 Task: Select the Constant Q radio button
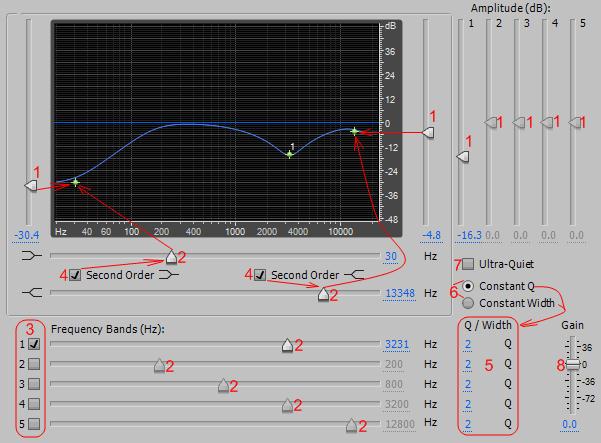468,286
